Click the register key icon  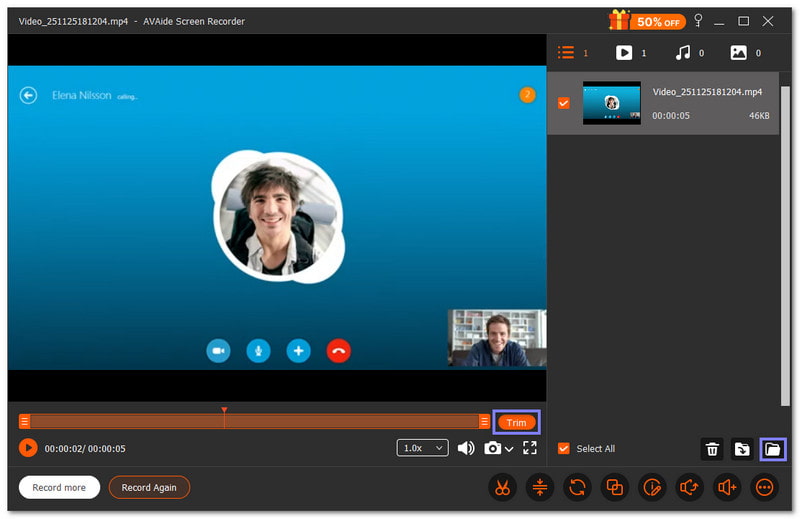click(x=698, y=20)
